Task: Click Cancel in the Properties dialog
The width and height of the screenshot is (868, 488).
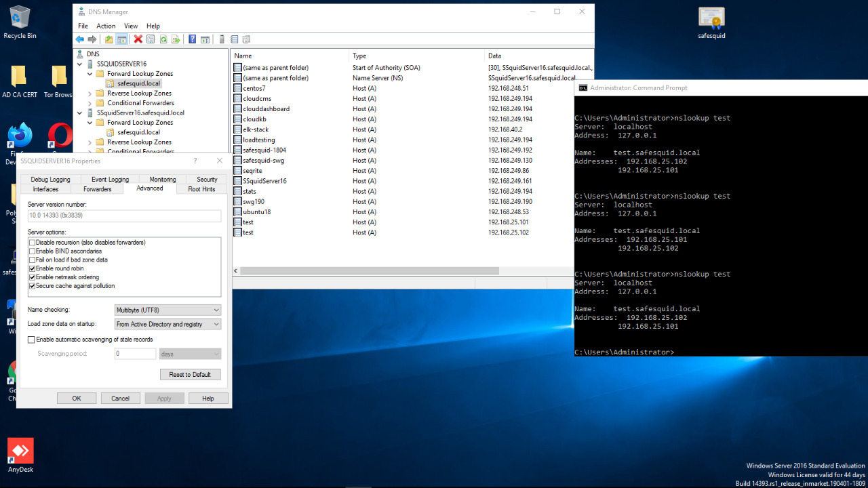Action: [120, 399]
